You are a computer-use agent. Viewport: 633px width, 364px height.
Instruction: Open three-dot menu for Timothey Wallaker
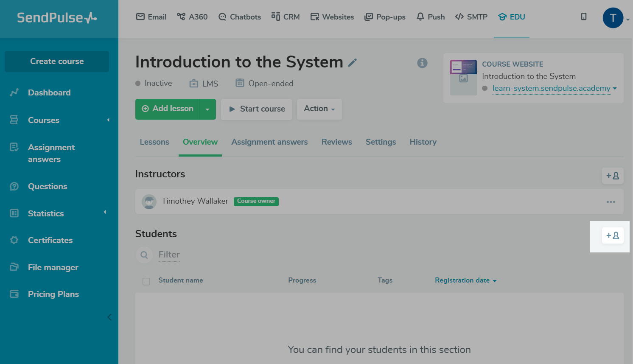tap(611, 202)
